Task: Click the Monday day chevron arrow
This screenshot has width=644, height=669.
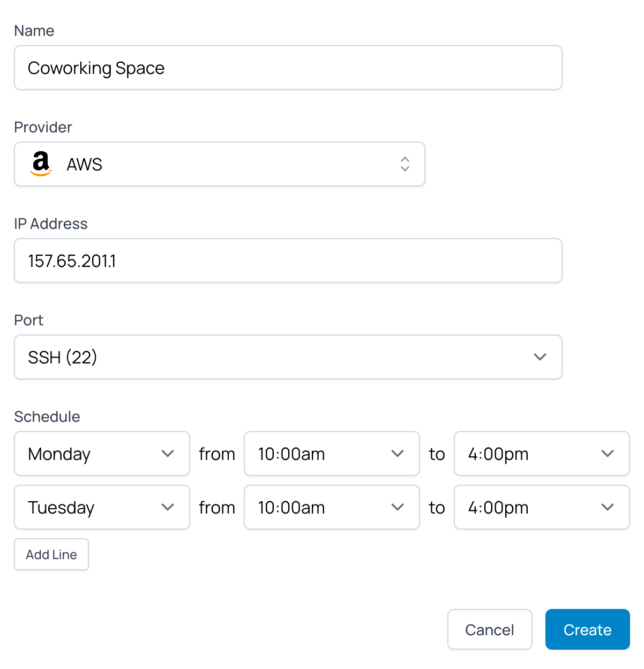Action: pos(168,454)
